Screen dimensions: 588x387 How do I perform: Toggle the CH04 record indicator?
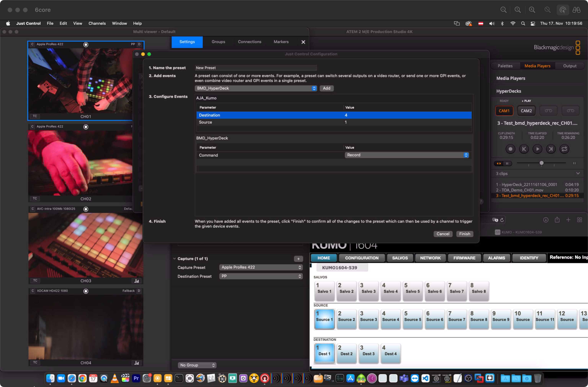click(86, 291)
